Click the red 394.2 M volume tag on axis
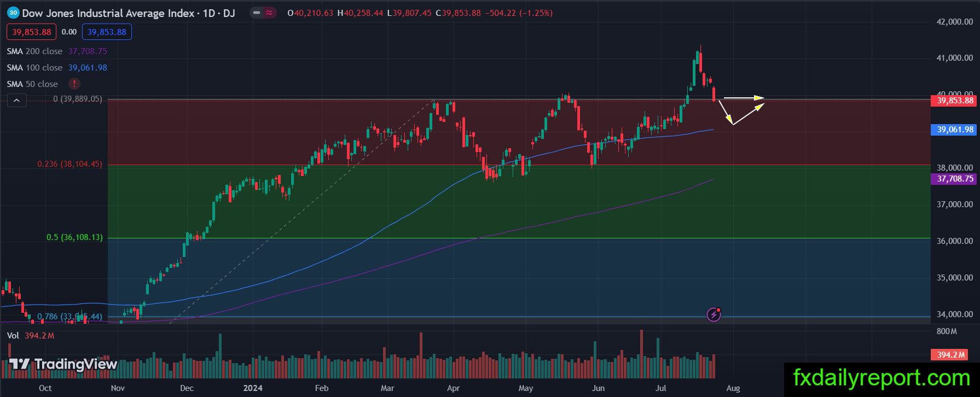Screen dimensions: 980x397 tap(950, 355)
